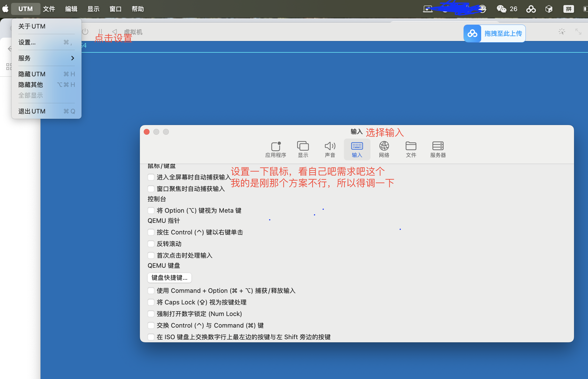The height and width of the screenshot is (379, 588).
Task: Open the 文件 menu
Action: point(49,9)
